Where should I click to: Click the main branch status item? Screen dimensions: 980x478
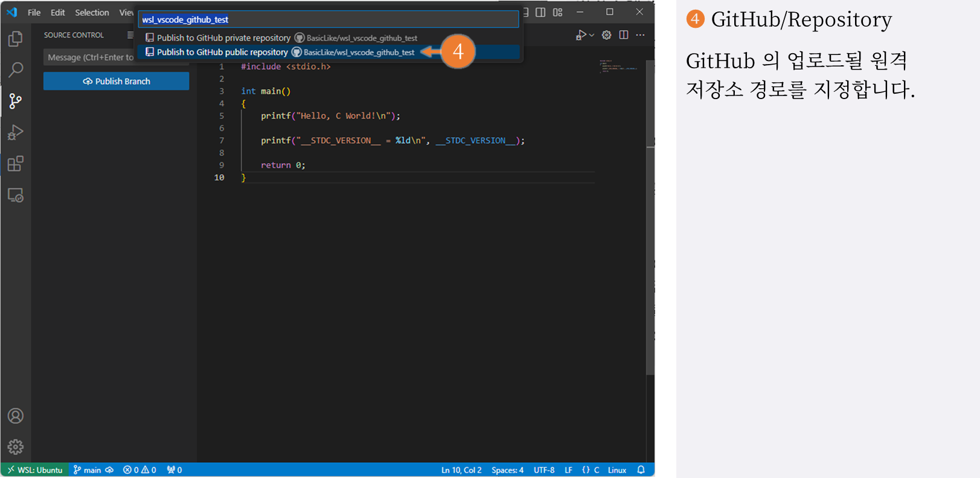(x=87, y=470)
